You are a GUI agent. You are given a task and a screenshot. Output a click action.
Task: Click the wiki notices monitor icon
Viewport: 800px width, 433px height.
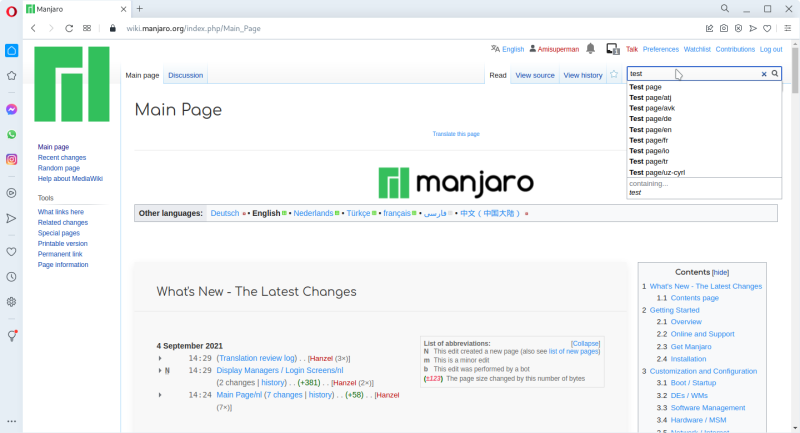pos(613,49)
